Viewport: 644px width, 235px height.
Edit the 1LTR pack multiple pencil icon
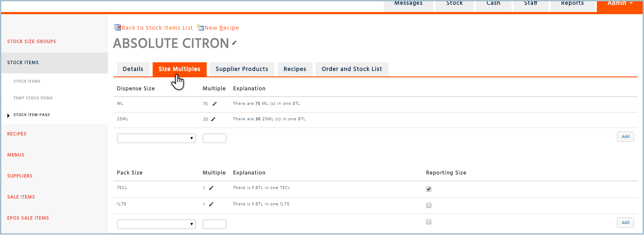tap(211, 204)
